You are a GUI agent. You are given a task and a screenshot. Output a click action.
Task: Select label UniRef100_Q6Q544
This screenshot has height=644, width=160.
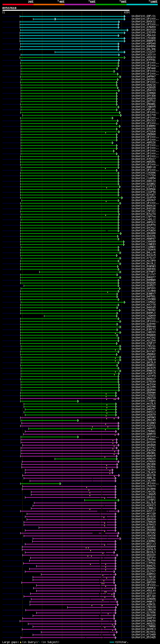pos(143,390)
